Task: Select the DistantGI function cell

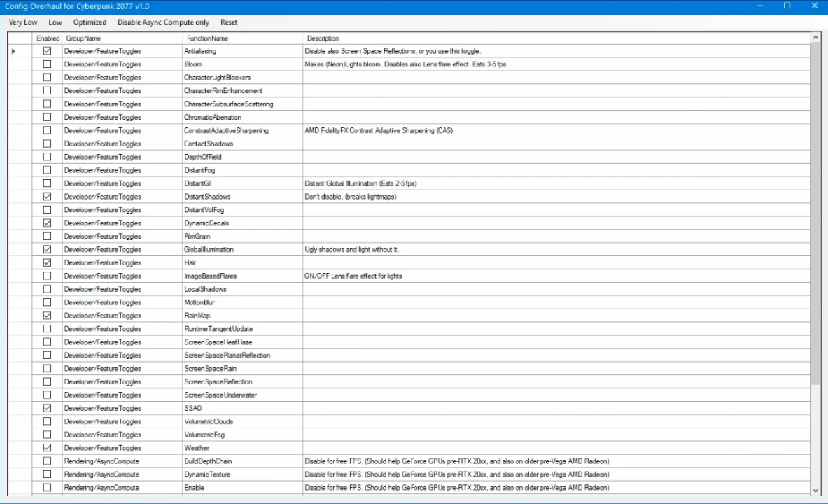Action: (x=242, y=183)
